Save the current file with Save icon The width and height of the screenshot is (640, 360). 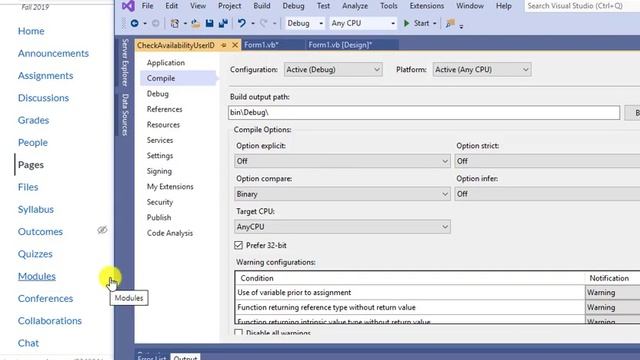click(209, 23)
